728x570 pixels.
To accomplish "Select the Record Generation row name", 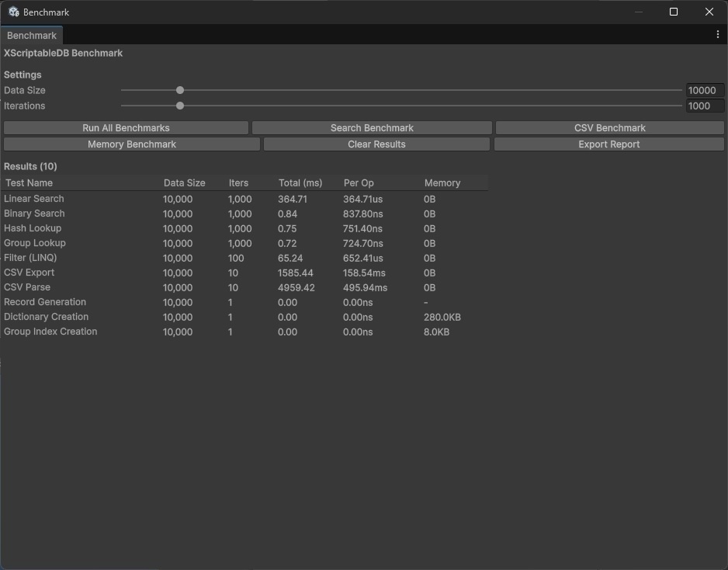I will [x=45, y=302].
